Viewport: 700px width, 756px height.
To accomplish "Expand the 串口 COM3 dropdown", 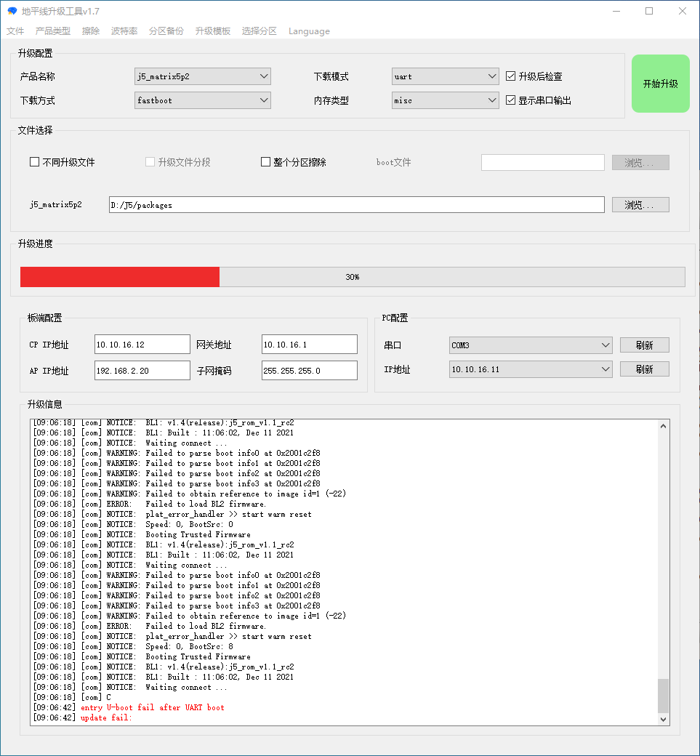I will 531,345.
